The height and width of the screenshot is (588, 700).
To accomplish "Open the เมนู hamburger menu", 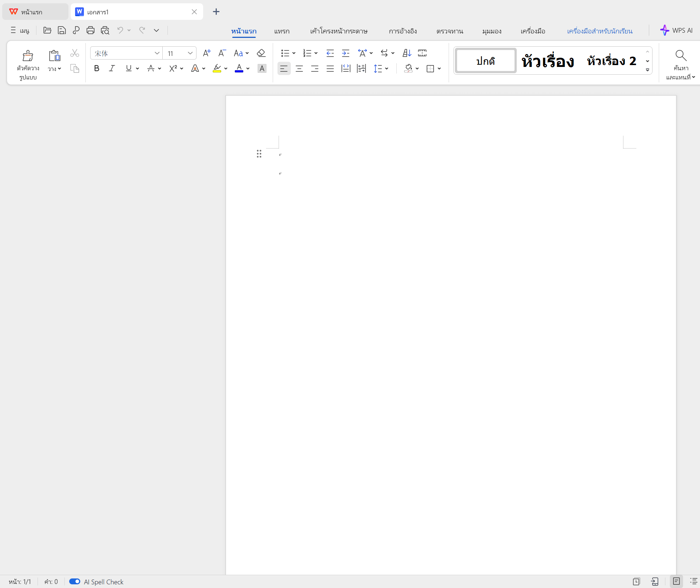I will [x=20, y=31].
